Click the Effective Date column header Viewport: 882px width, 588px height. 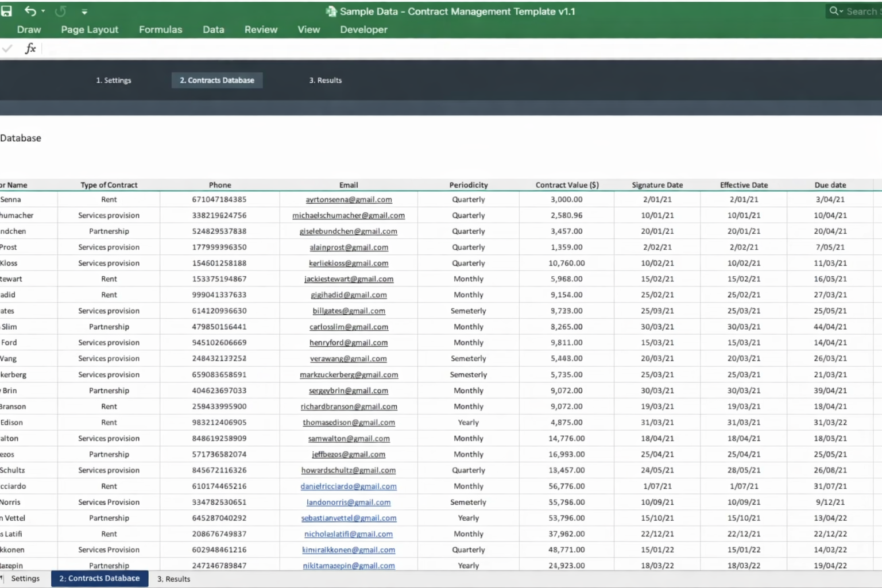point(744,185)
